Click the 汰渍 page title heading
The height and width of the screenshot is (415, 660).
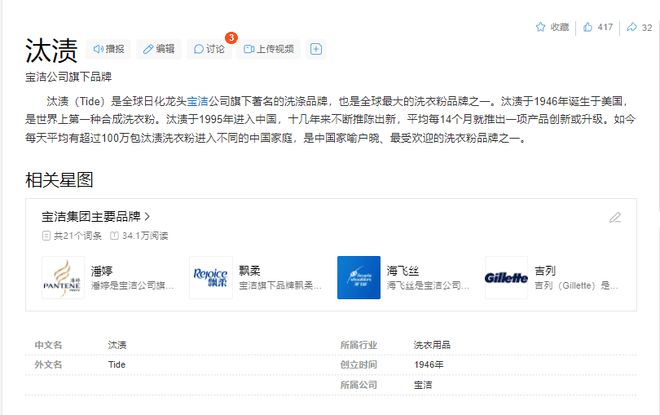[x=51, y=50]
